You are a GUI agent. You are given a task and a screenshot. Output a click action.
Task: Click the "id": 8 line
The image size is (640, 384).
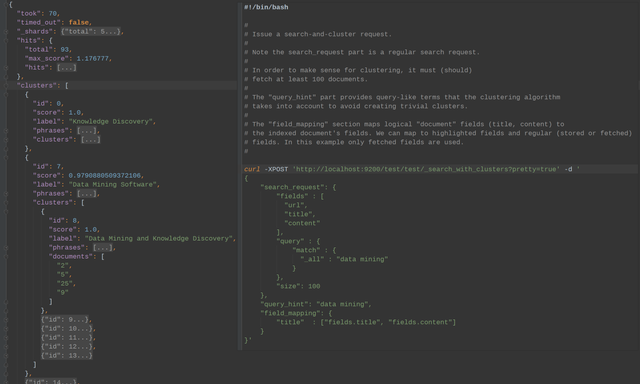[64, 220]
